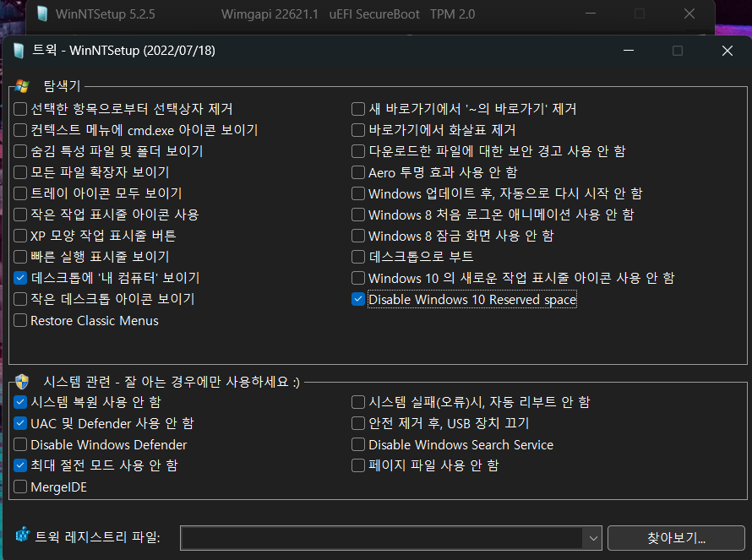Screen dimensions: 752x560
Task: Click the shield icon beside 시스템 관련
Action: tap(22, 382)
